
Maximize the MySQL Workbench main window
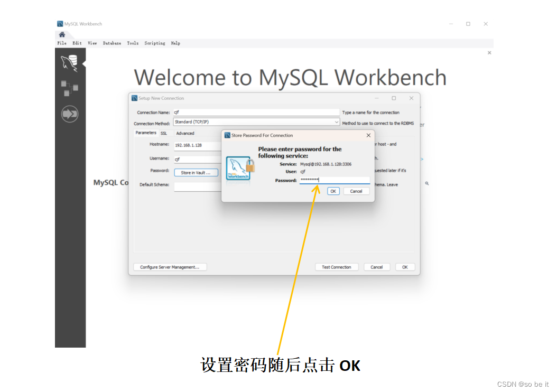pyautogui.click(x=468, y=24)
